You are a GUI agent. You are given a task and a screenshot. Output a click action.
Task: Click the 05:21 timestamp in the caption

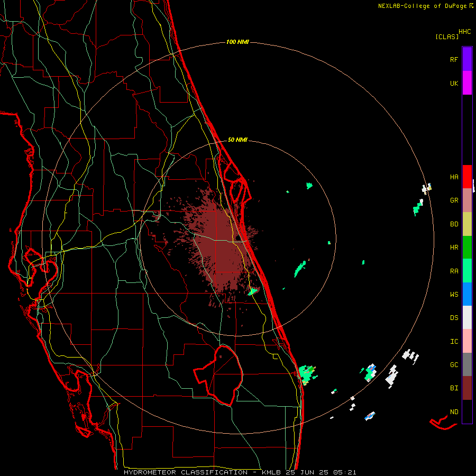tap(344, 472)
